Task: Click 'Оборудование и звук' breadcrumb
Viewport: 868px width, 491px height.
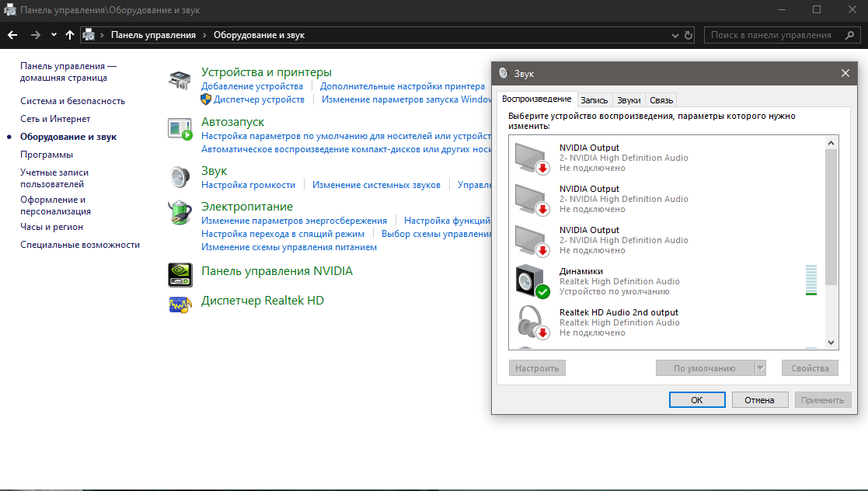Action: tap(259, 35)
